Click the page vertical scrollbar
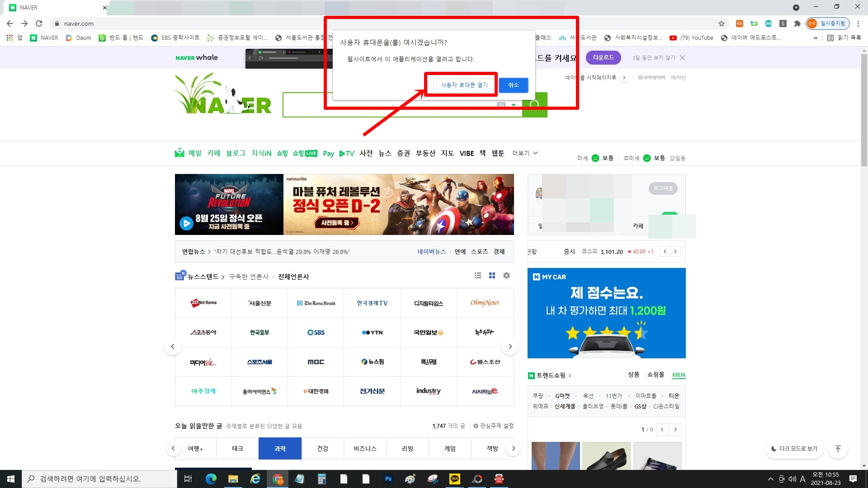The width and height of the screenshot is (868, 488). 864,111
